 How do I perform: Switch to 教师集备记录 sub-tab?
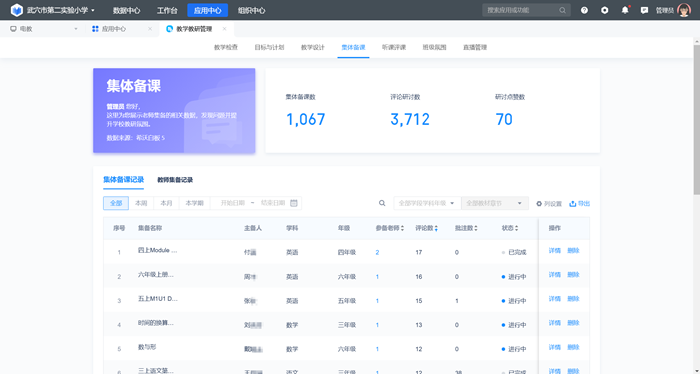175,180
